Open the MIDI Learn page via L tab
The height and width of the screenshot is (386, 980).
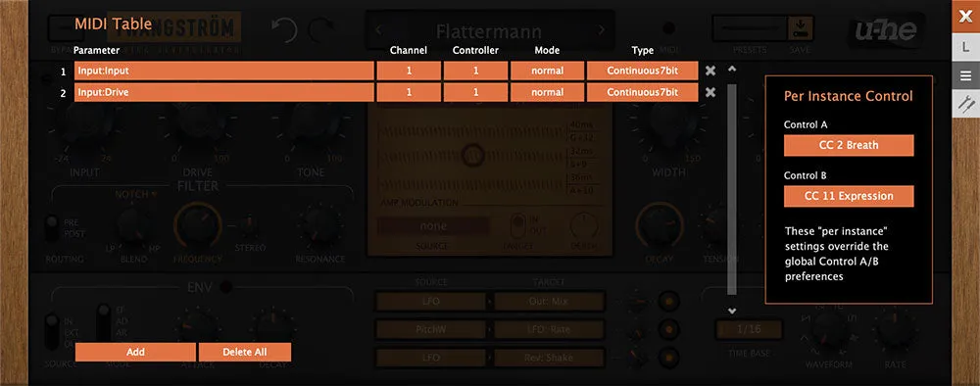965,47
